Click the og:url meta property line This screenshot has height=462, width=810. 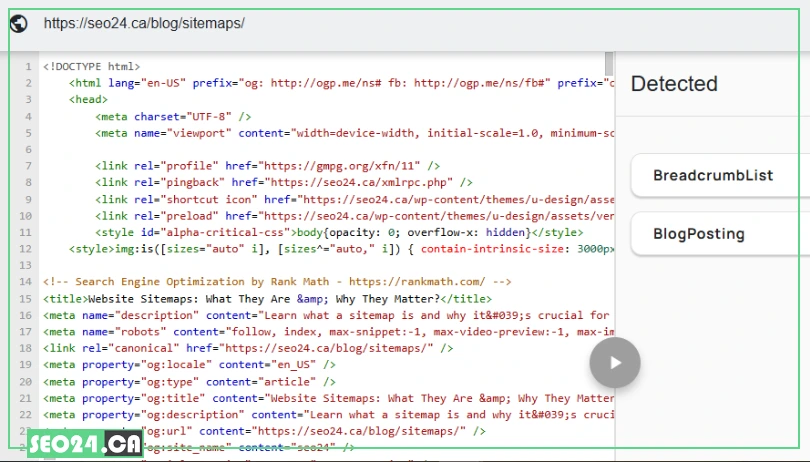tap(315, 431)
